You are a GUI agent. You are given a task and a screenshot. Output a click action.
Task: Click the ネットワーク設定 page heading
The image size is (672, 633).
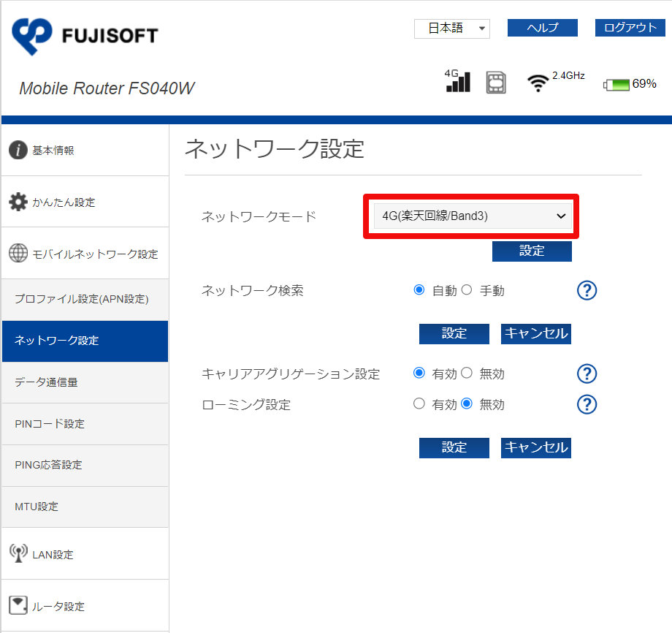275,149
